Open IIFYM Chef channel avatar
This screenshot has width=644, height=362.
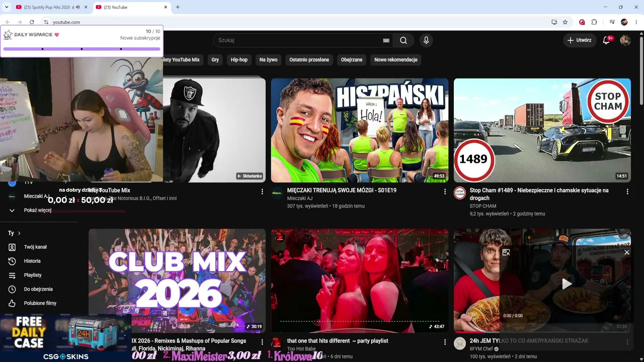pos(460,343)
